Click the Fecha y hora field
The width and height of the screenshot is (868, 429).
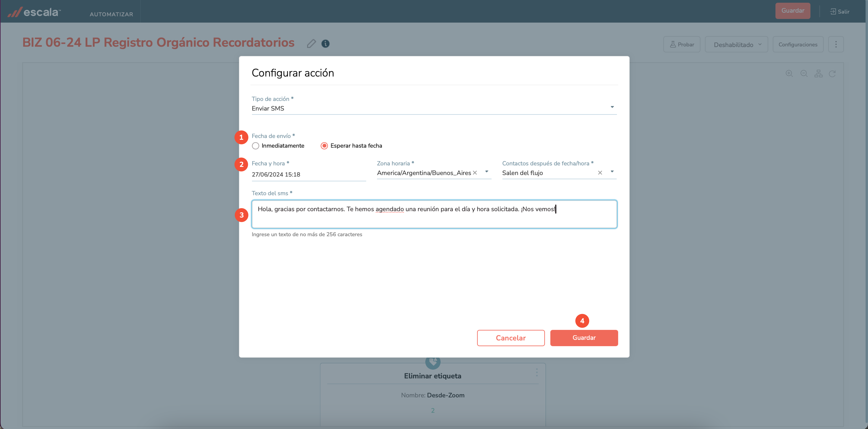pyautogui.click(x=309, y=174)
